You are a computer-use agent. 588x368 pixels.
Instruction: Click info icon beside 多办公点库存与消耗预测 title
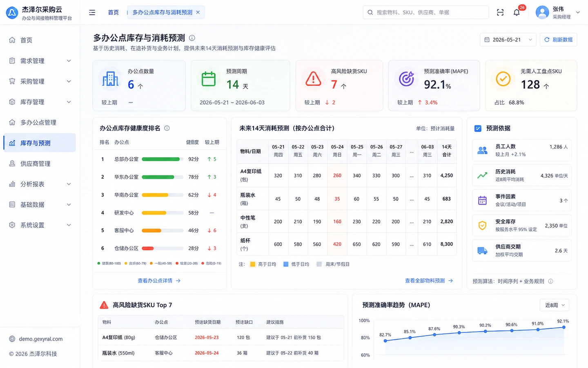(192, 38)
